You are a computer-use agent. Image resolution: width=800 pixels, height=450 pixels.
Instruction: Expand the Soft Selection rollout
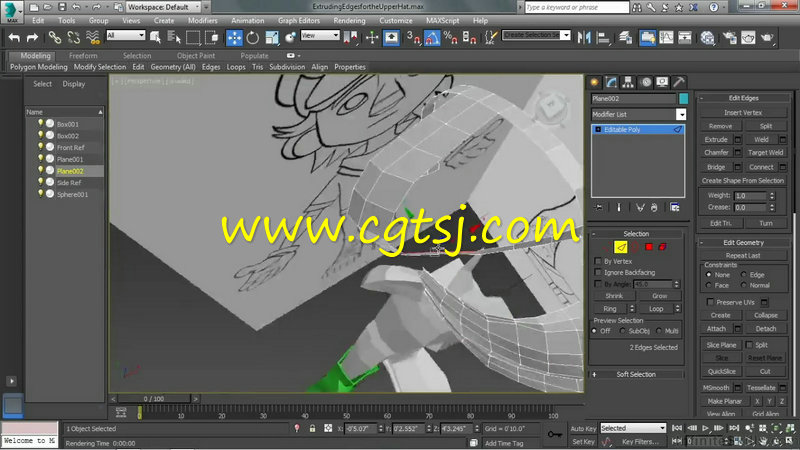(x=636, y=374)
